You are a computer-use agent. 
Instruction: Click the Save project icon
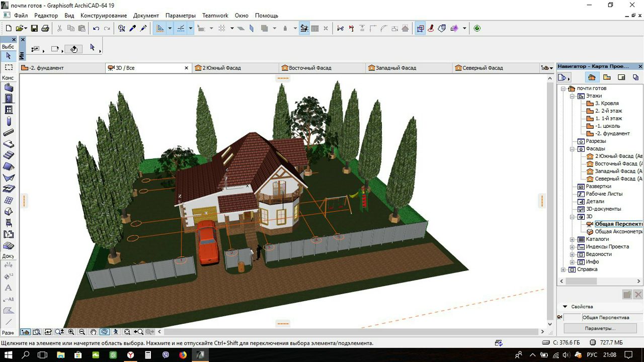pyautogui.click(x=35, y=29)
